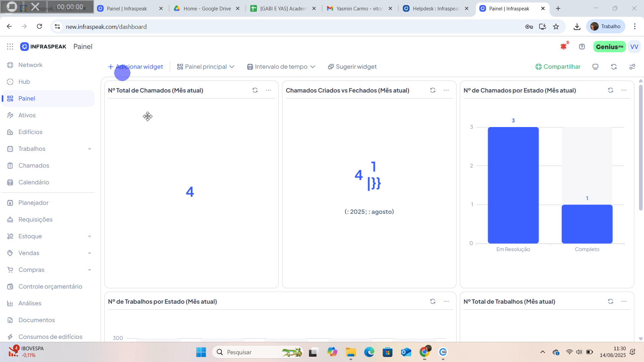
Task: Refresh Nº Total de Chamados widget
Action: (255, 90)
